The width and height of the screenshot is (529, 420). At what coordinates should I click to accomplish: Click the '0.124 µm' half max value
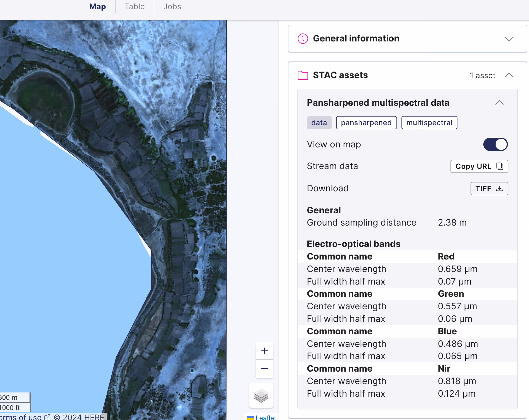[457, 394]
